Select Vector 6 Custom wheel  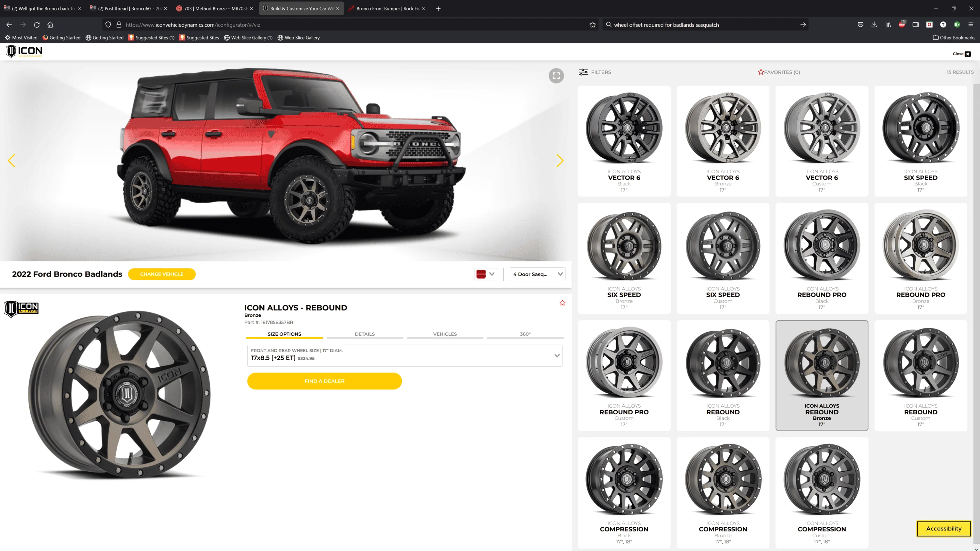[x=822, y=141]
